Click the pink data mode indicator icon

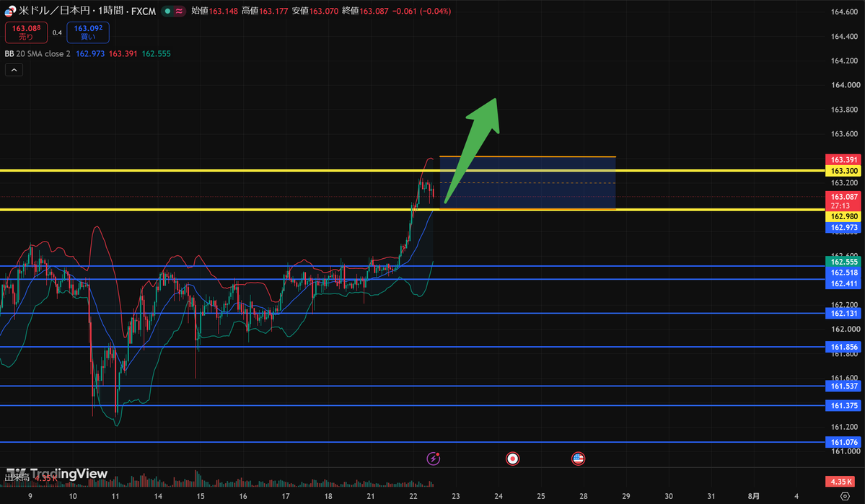pos(180,11)
